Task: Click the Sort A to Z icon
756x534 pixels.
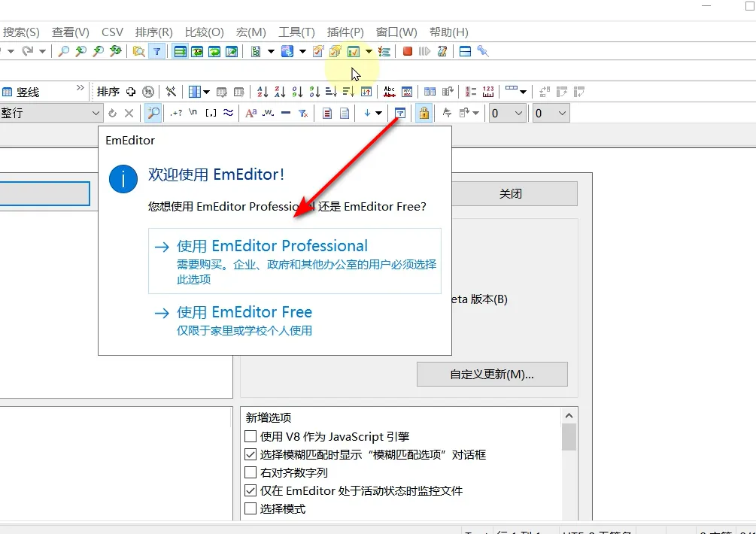Action: click(x=263, y=92)
